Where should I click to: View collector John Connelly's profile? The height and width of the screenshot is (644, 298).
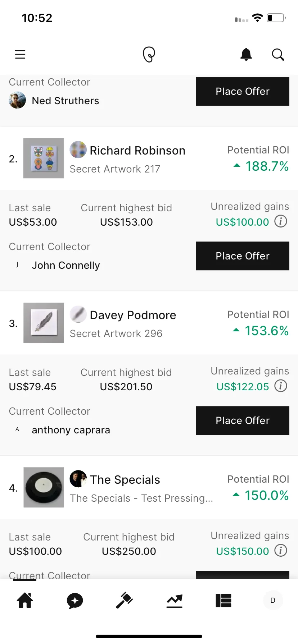[66, 265]
